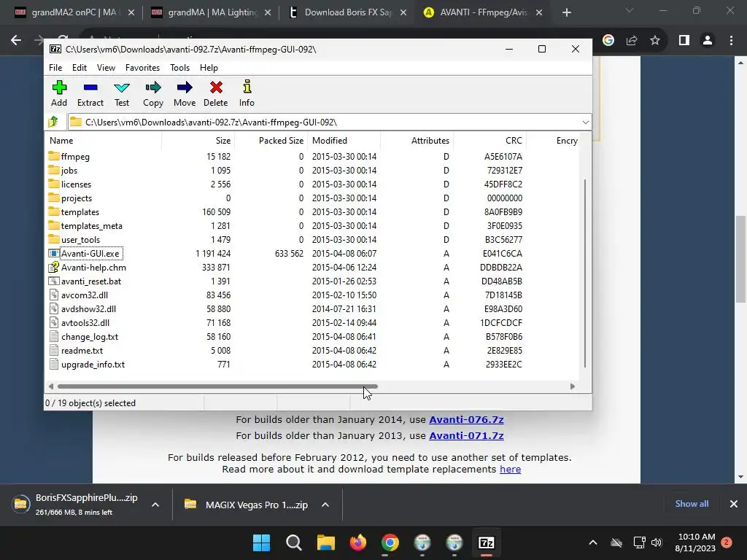Open the Help menu
This screenshot has height=560, width=747.
[209, 68]
